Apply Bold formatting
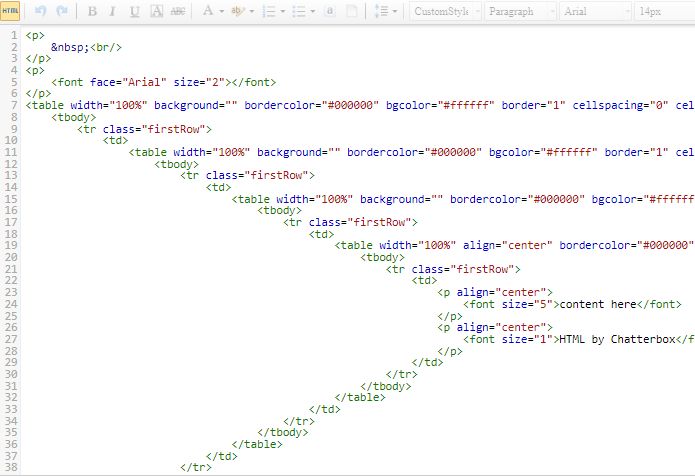 click(x=92, y=11)
